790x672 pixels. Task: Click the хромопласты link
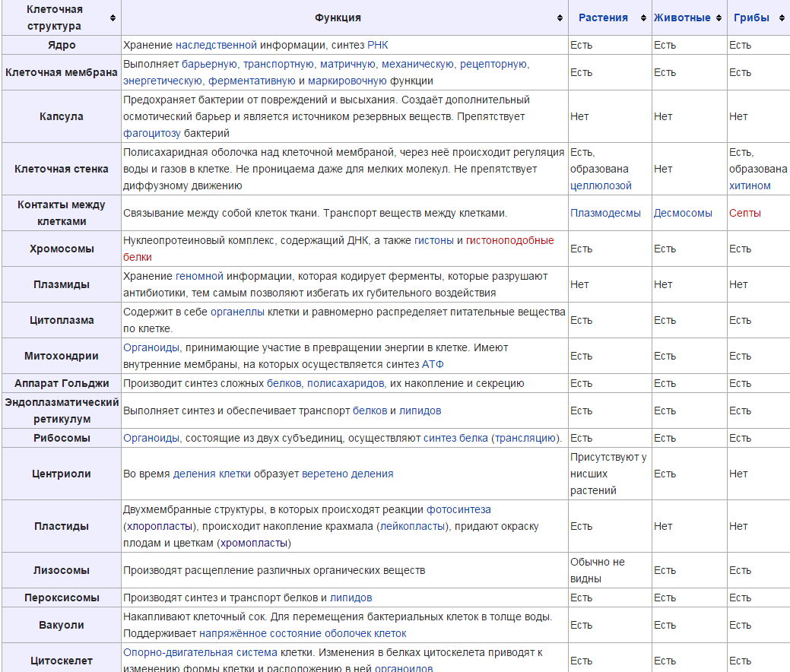pos(253,543)
